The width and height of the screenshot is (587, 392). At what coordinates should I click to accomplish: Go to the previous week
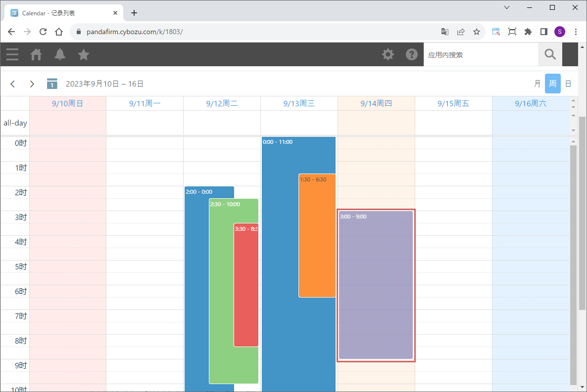[x=13, y=84]
